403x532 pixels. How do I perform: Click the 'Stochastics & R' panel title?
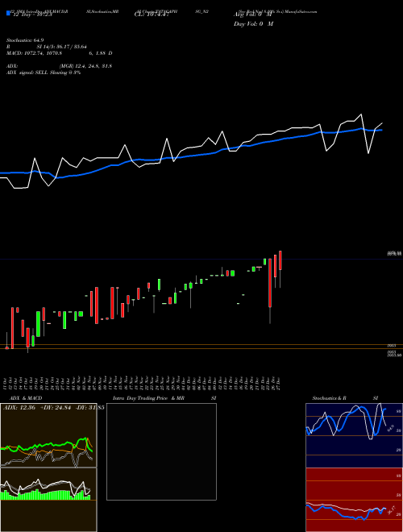[329, 398]
